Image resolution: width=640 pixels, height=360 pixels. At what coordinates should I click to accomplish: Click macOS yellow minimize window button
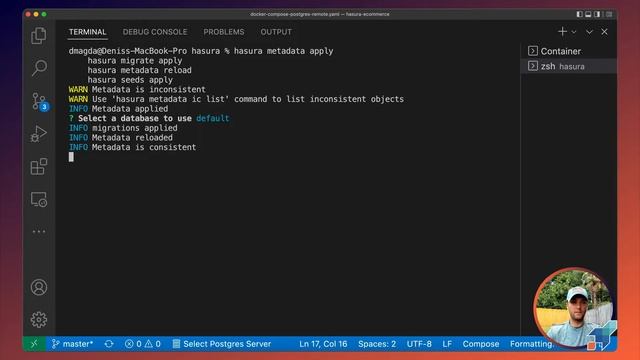click(36, 14)
